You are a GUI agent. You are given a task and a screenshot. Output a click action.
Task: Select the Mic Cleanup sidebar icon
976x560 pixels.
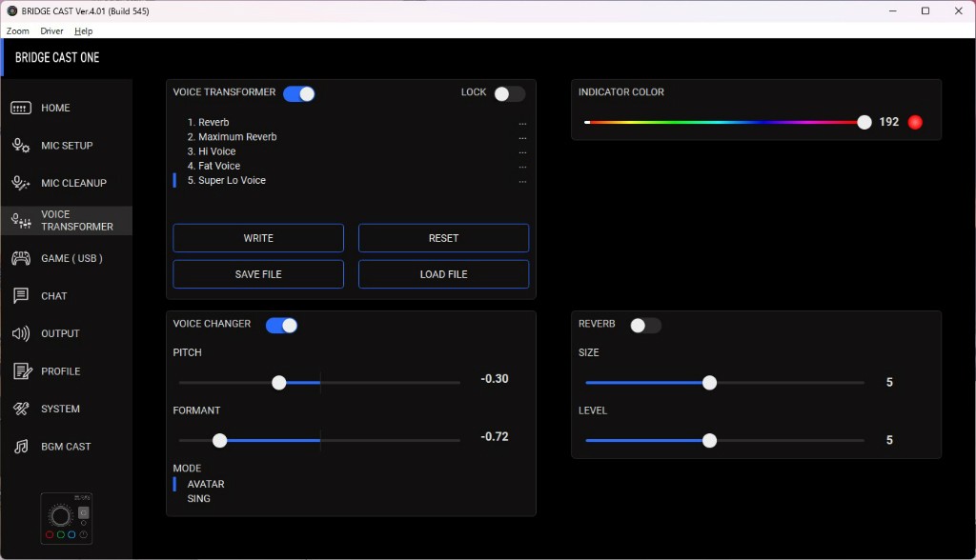point(21,183)
